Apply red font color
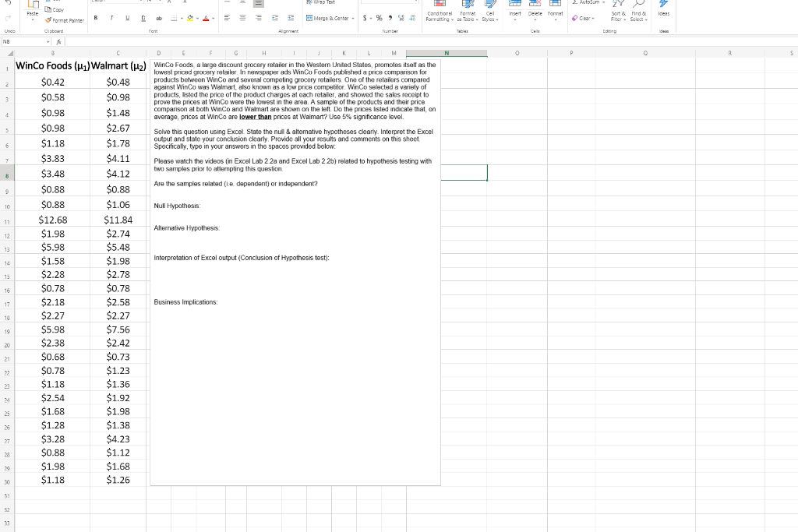Viewport: 798px width, 532px height. pos(206,18)
